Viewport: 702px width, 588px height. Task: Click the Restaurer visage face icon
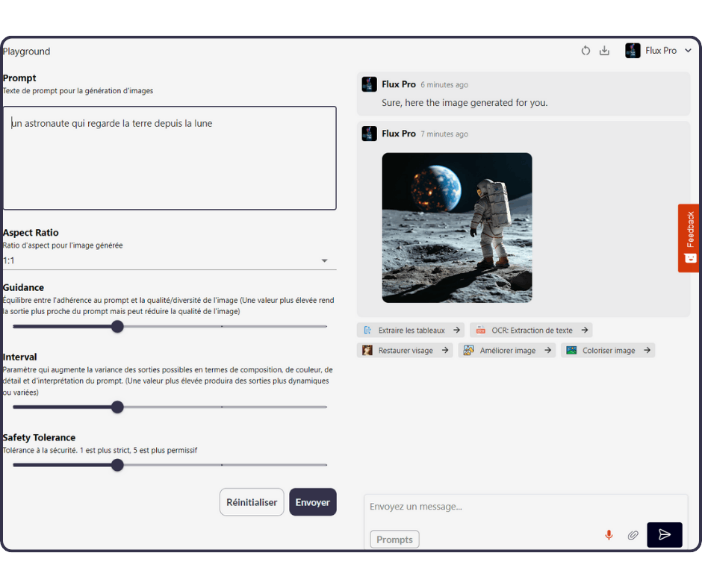tap(367, 351)
